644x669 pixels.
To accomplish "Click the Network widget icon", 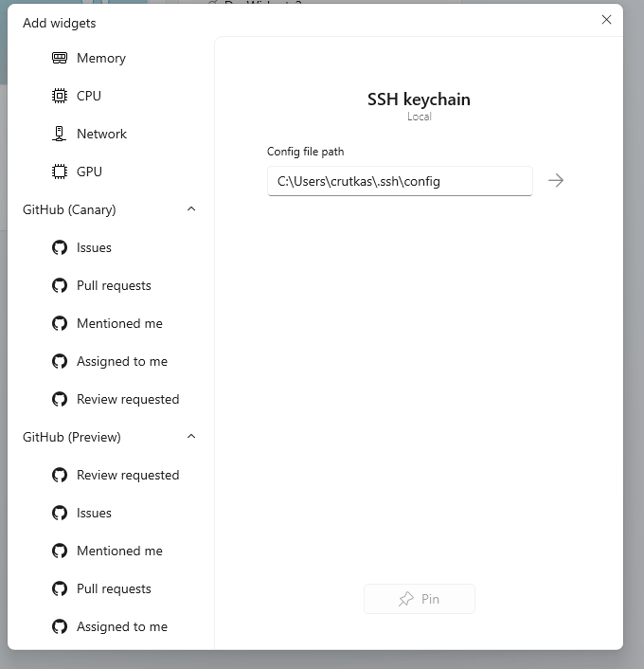I will 60,134.
